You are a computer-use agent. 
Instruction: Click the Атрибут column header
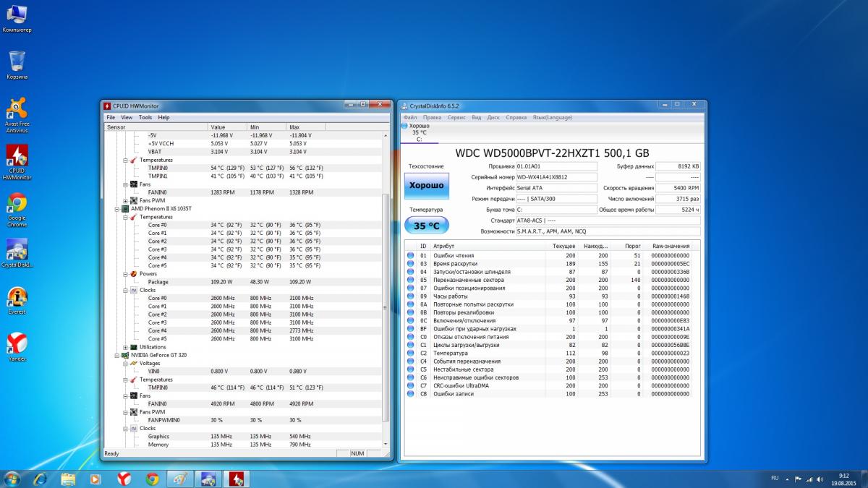click(x=488, y=247)
